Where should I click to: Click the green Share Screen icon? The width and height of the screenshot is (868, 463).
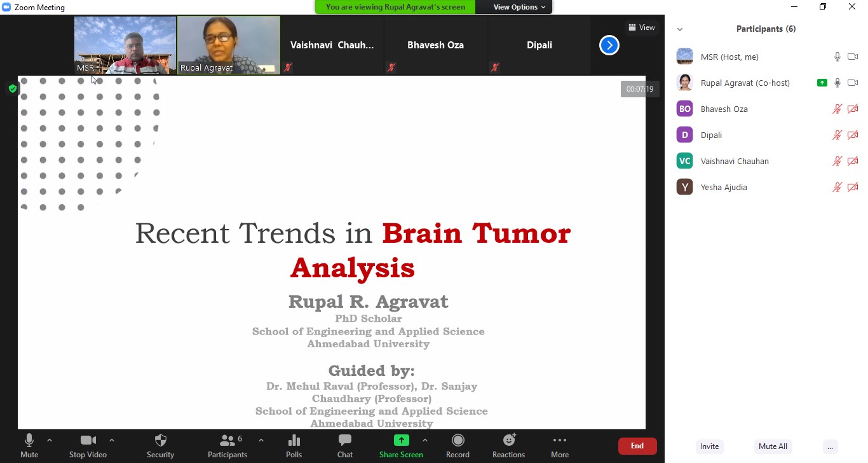pyautogui.click(x=401, y=441)
